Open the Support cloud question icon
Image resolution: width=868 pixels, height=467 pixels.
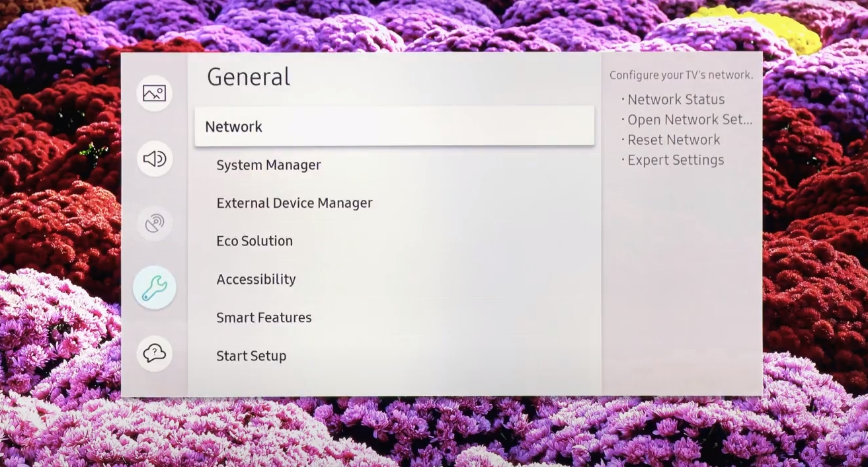(154, 353)
